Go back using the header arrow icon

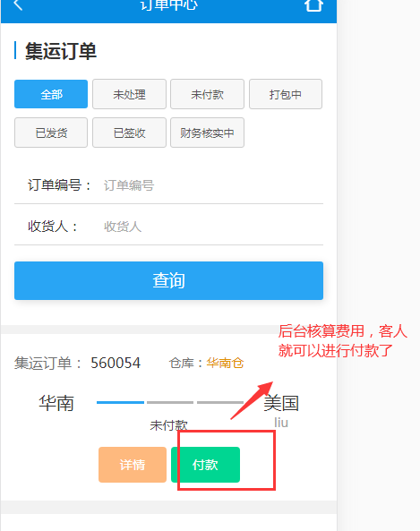pos(18,4)
